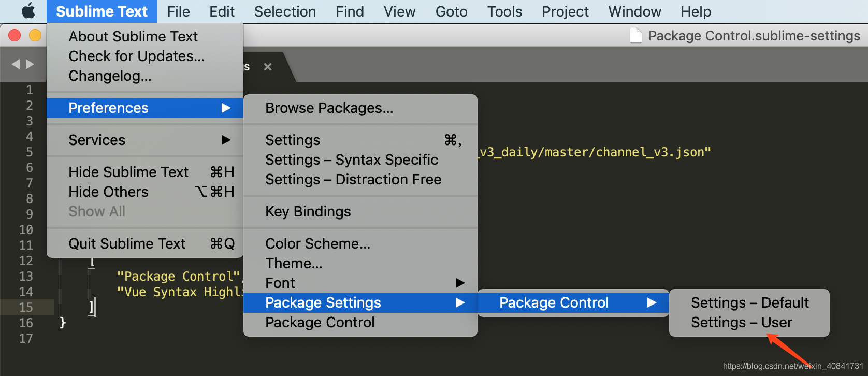Open the Font submenu item
Image resolution: width=868 pixels, height=376 pixels.
coord(360,283)
